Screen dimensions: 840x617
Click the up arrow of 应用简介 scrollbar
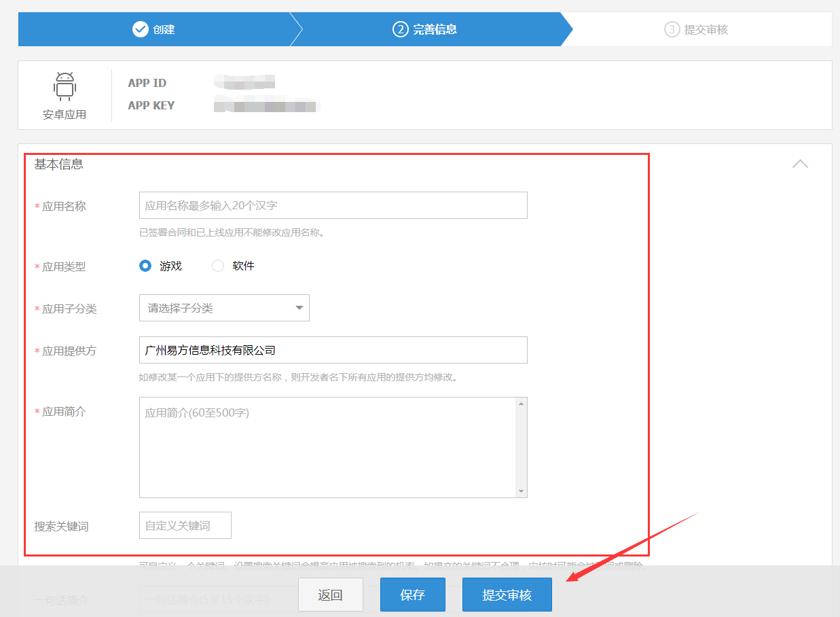521,404
